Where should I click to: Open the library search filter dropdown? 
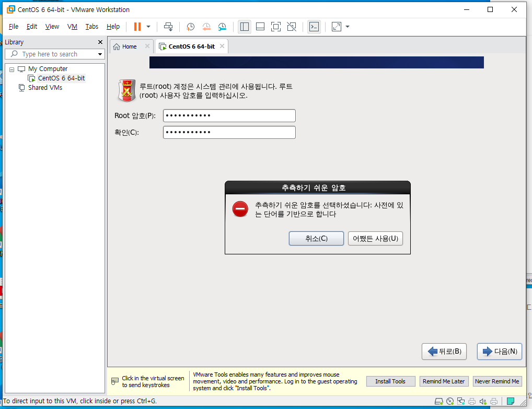coord(100,54)
